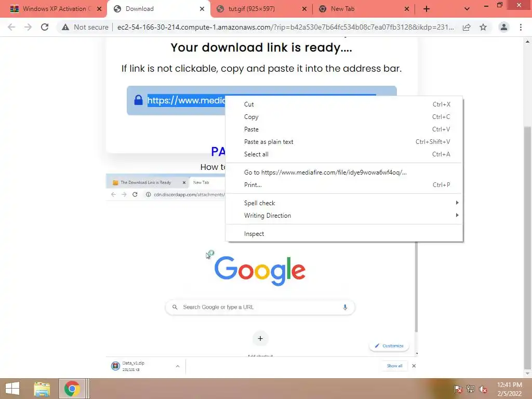Close the Windows XP Activation tab

tap(99, 9)
